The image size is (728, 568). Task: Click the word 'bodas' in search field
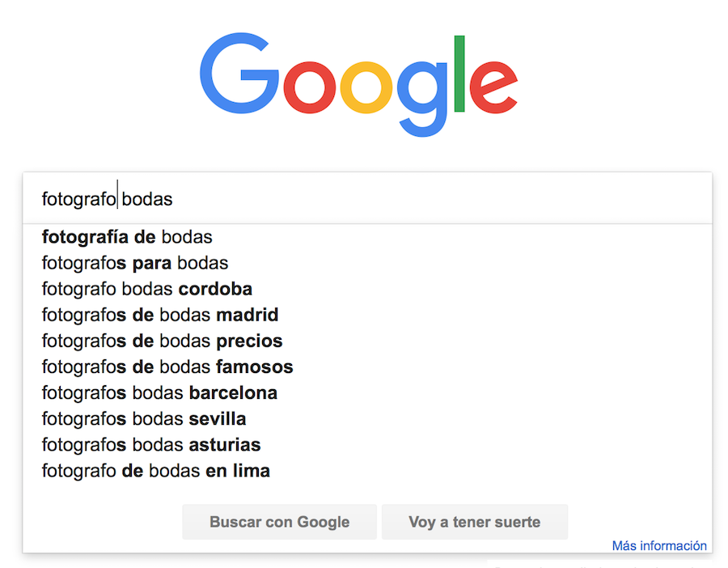[x=147, y=199]
